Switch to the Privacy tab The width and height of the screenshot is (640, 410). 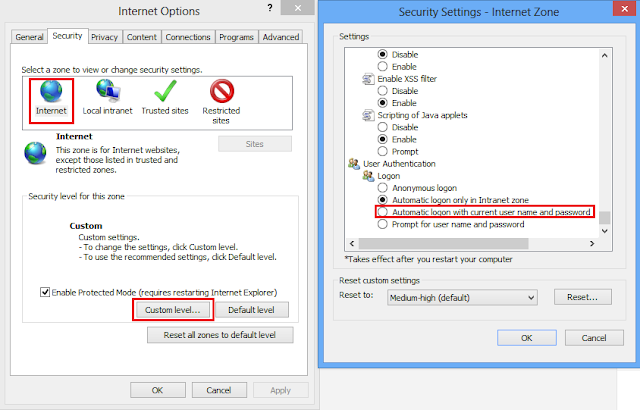[x=104, y=37]
